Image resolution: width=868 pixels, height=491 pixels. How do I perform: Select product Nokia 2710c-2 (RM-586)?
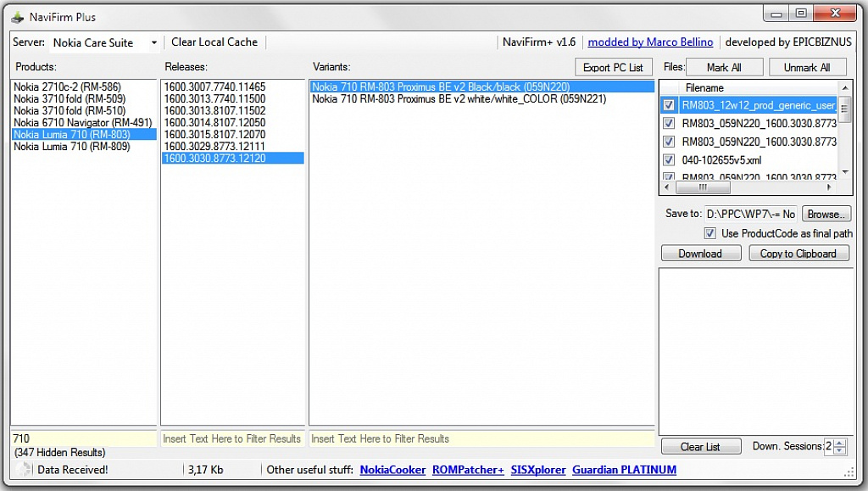click(x=84, y=86)
